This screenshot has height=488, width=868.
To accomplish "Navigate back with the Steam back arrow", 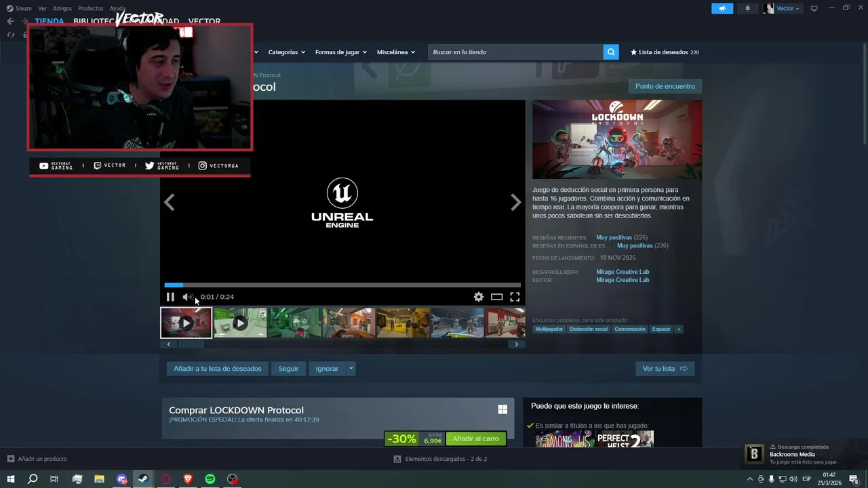I will pos(10,21).
